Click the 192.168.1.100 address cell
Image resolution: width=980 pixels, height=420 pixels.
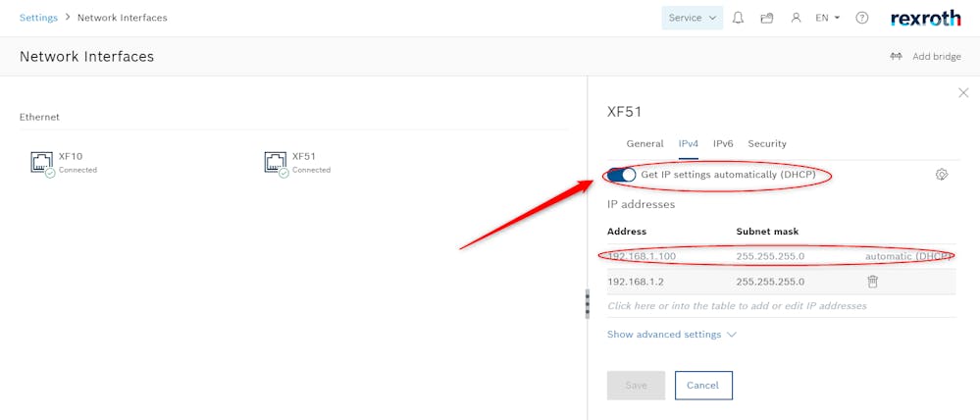coord(642,256)
